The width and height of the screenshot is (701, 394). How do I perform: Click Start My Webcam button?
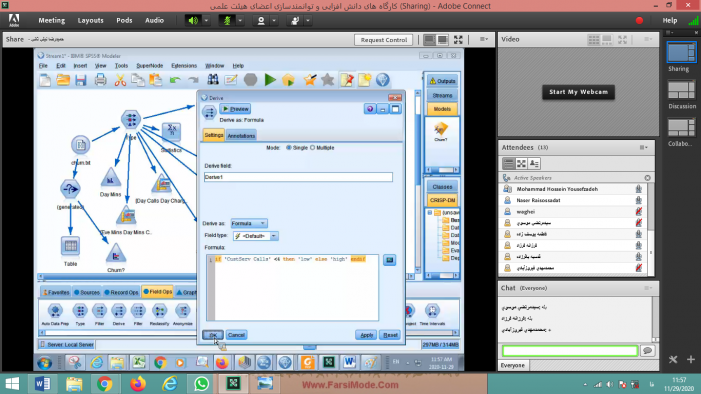(579, 92)
